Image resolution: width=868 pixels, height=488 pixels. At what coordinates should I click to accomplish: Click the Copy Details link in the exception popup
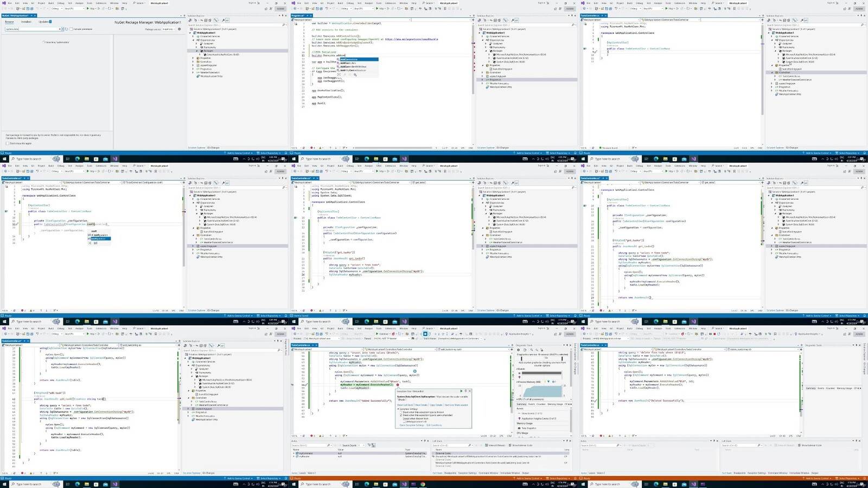(436, 405)
